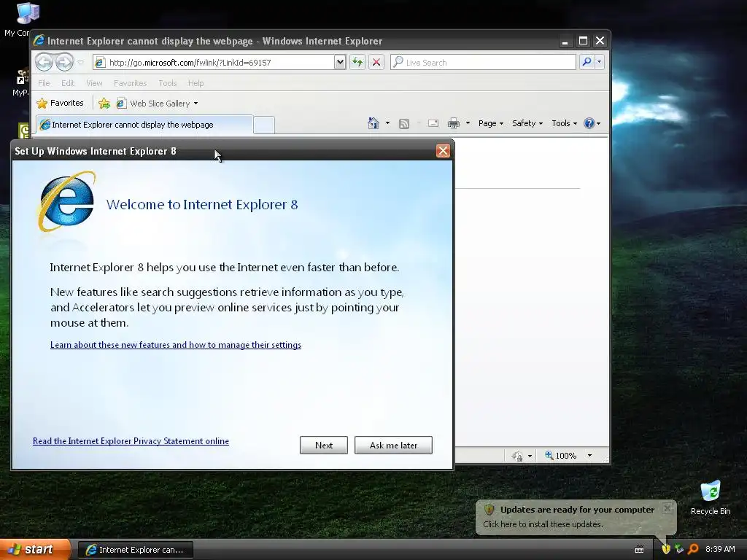Click the Stop loading red X icon
Viewport: 747px width, 560px height.
(x=376, y=62)
